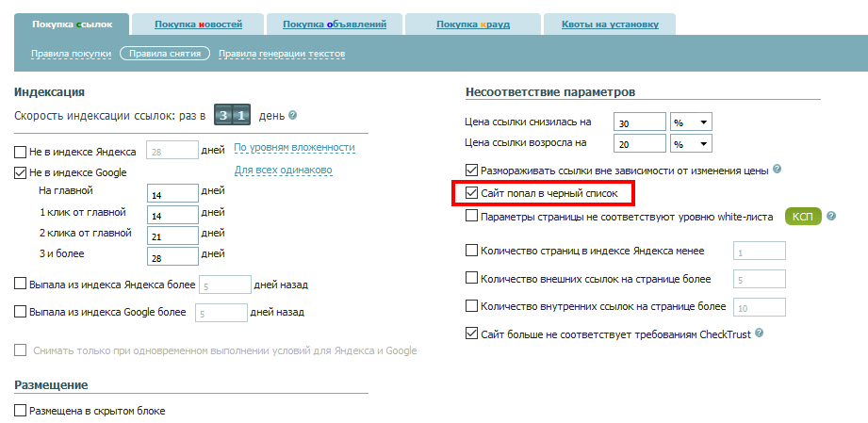Open help icon beside unfreeze links option

(777, 169)
